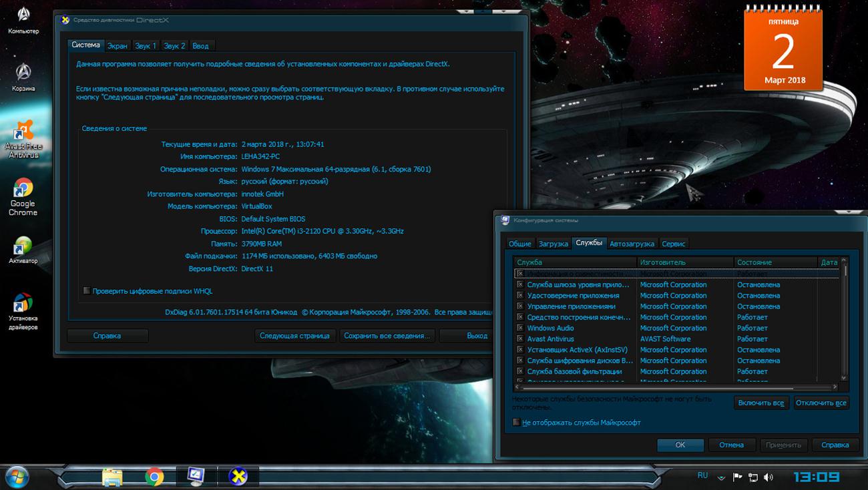Open File Explorer from the taskbar

(112, 476)
